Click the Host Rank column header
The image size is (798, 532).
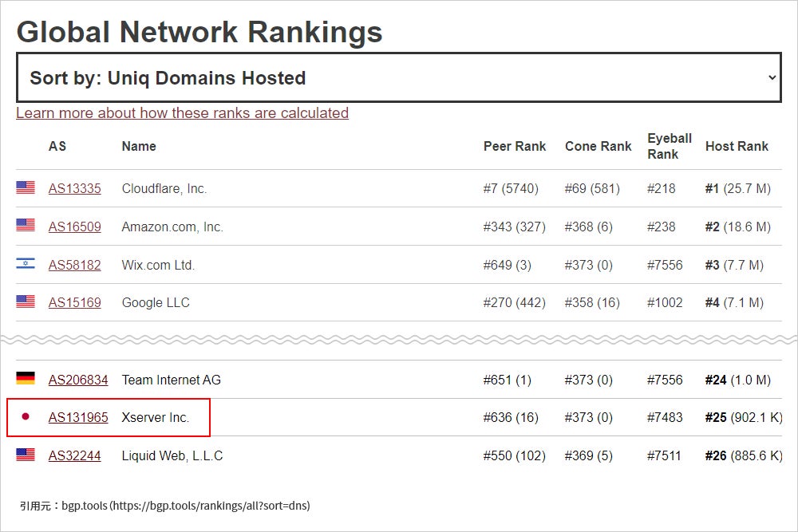(x=737, y=147)
